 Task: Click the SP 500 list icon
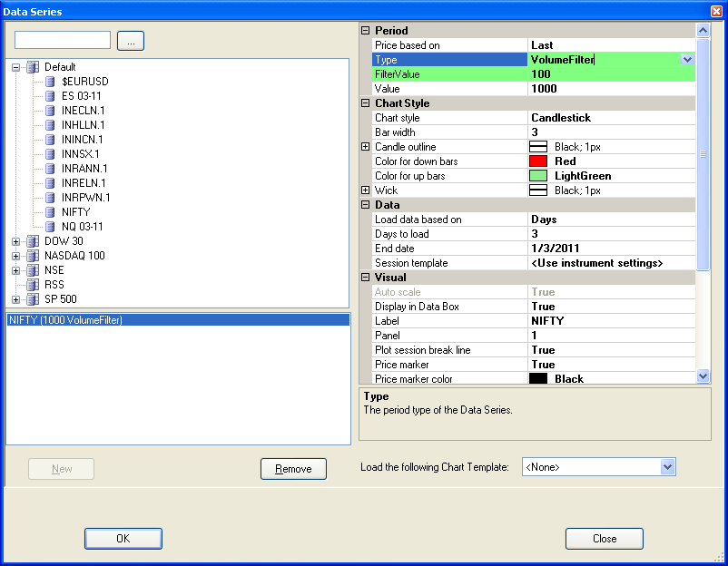click(x=33, y=299)
